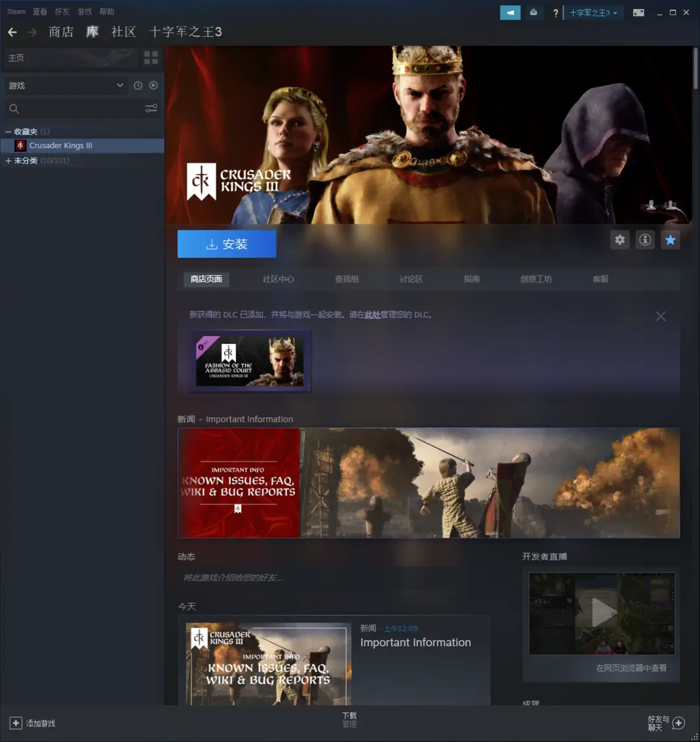The height and width of the screenshot is (742, 700).
Task: Open the 商店页面 store page link
Action: (206, 279)
